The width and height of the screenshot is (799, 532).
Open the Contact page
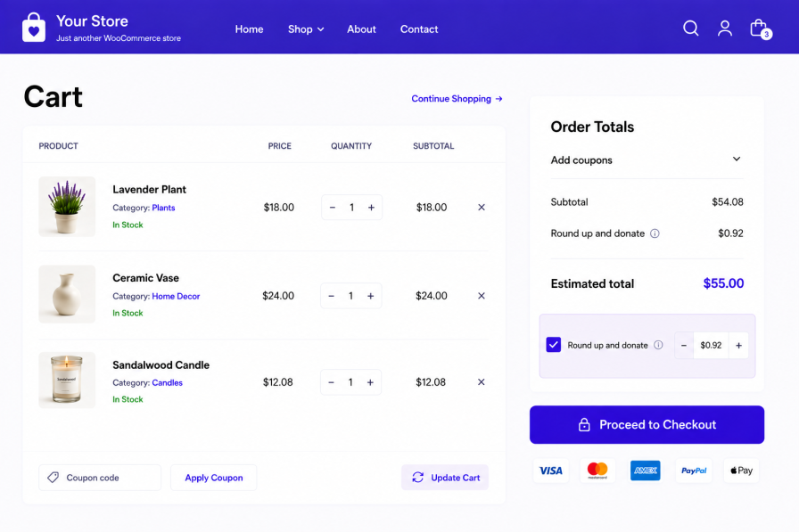419,29
